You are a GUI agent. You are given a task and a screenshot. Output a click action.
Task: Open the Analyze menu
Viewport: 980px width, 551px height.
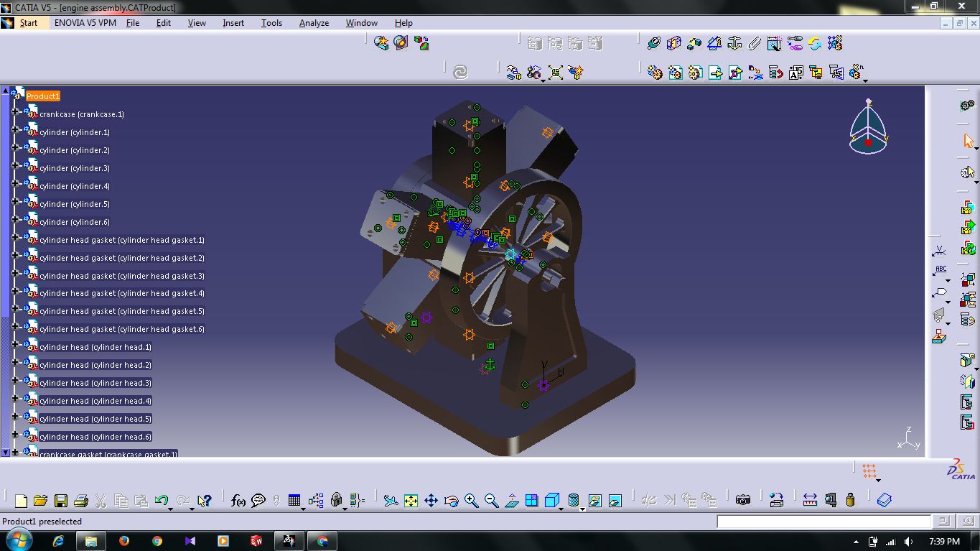coord(314,23)
